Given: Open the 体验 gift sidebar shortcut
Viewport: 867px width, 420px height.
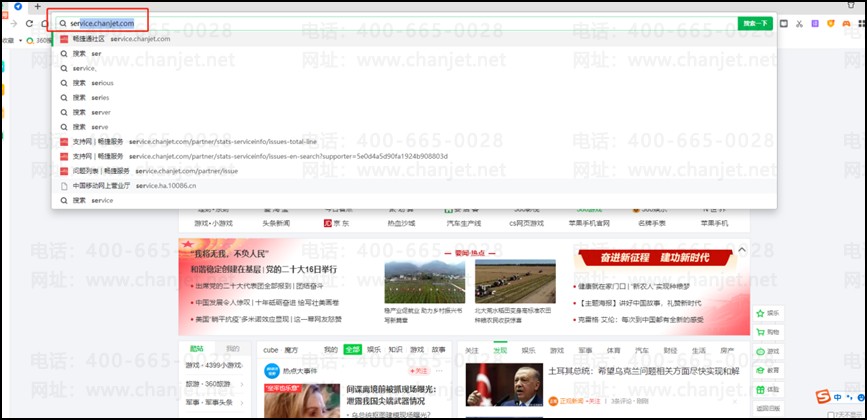Looking at the screenshot, I should 767,390.
